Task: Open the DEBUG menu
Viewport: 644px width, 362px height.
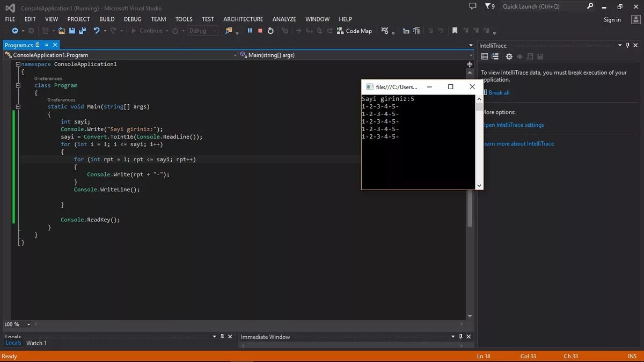Action: (x=133, y=19)
